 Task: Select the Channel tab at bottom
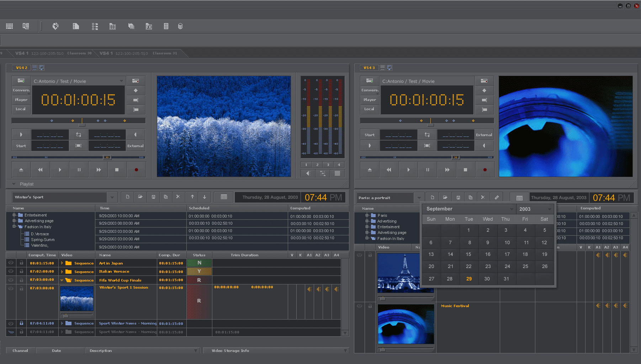pyautogui.click(x=20, y=350)
